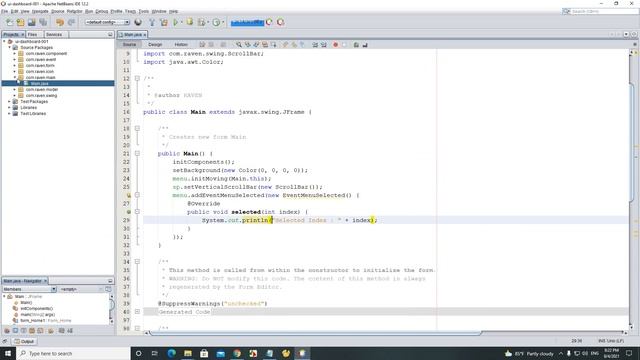Click the New File toolbar icon
Screen dimensions: 640x360
click(x=9, y=22)
